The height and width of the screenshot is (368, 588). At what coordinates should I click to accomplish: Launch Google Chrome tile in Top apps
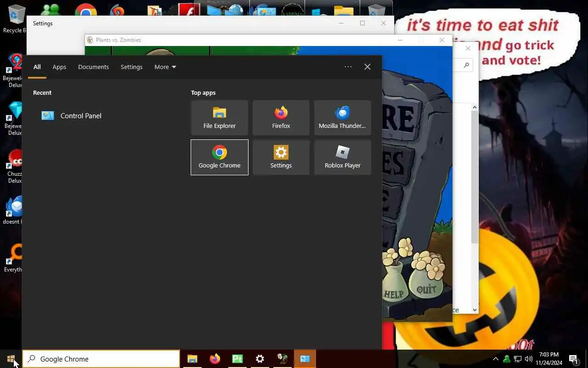tap(220, 157)
